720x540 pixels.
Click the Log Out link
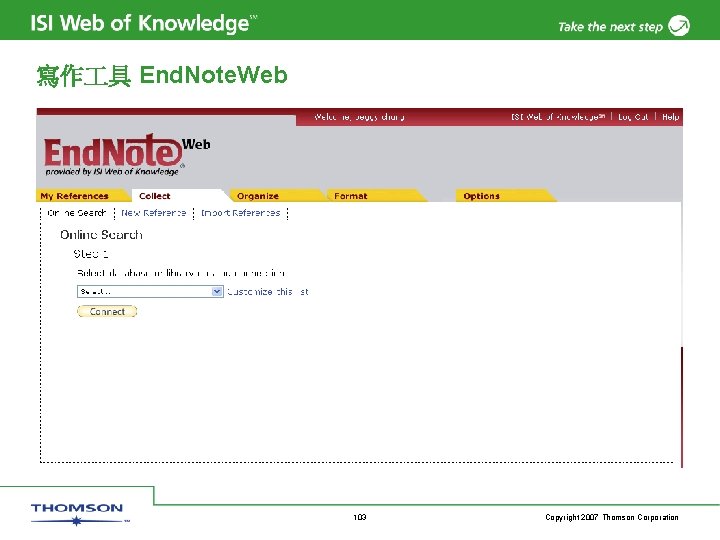pos(633,117)
